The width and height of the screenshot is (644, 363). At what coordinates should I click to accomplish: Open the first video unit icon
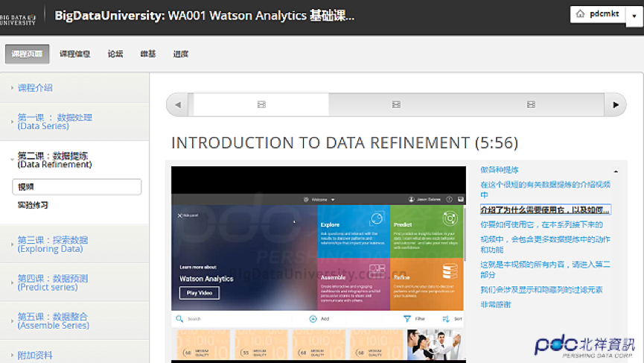(x=261, y=105)
